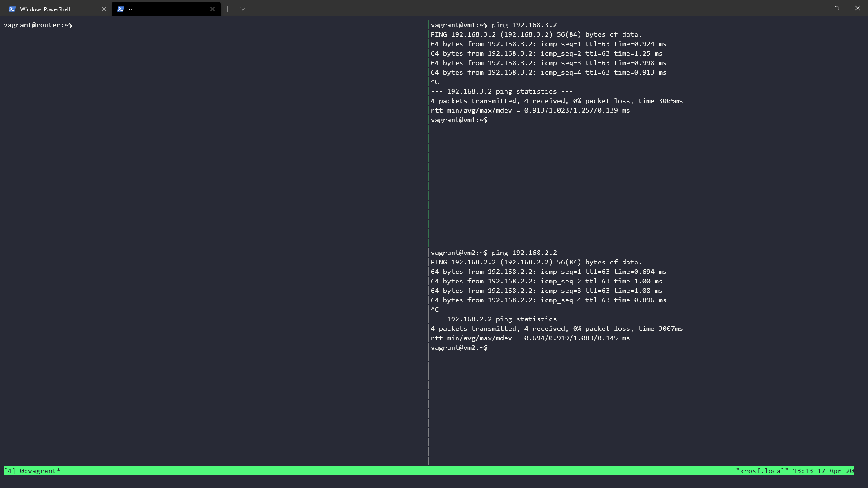Click the 13:13 clock in tmux status bar
868x488 pixels.
(x=803, y=471)
